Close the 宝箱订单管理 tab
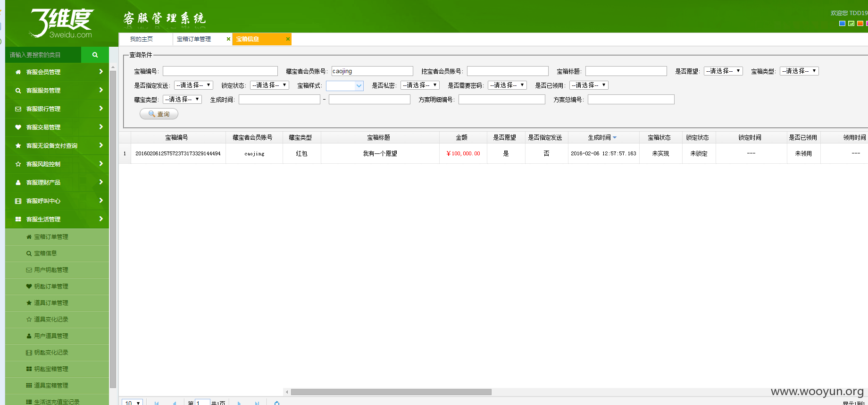 tap(228, 39)
